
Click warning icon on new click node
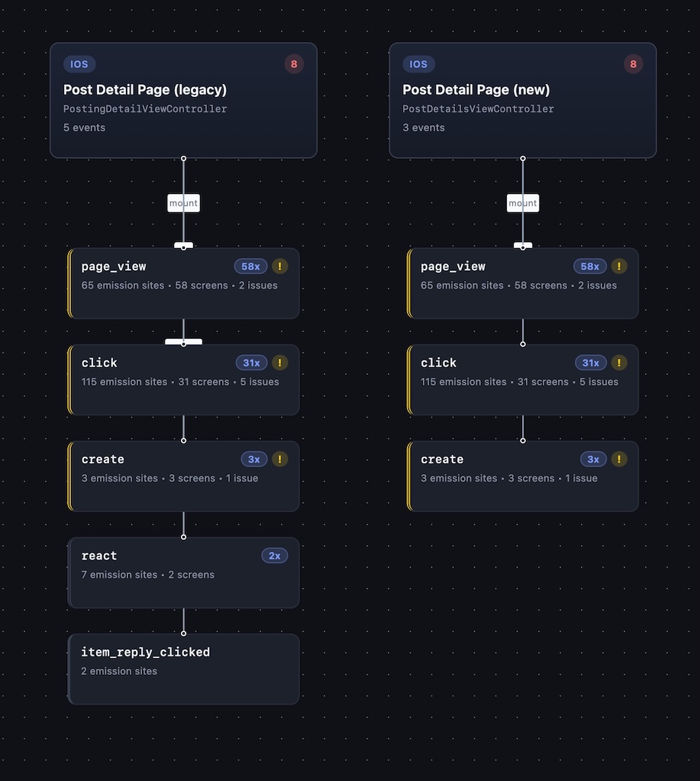tap(619, 363)
